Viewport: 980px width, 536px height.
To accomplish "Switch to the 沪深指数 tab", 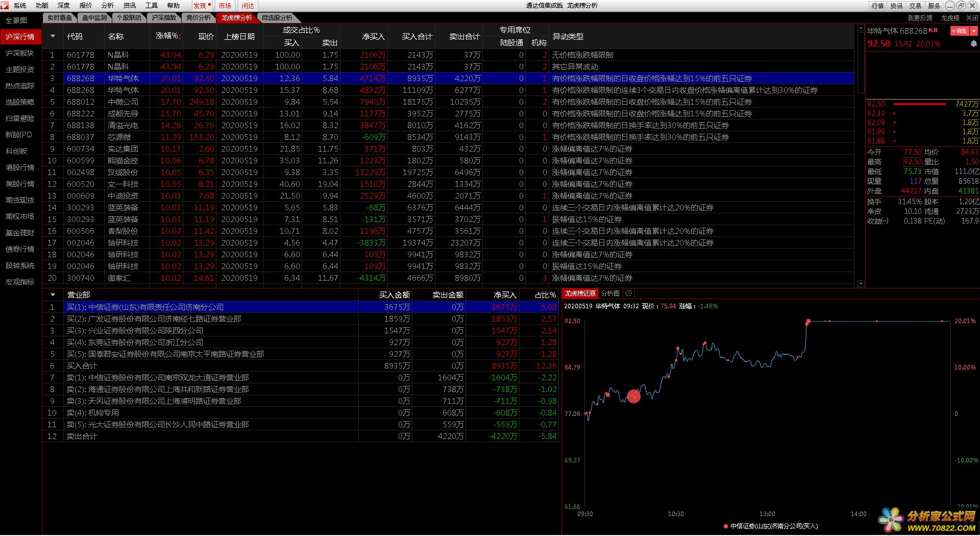I will tap(164, 18).
